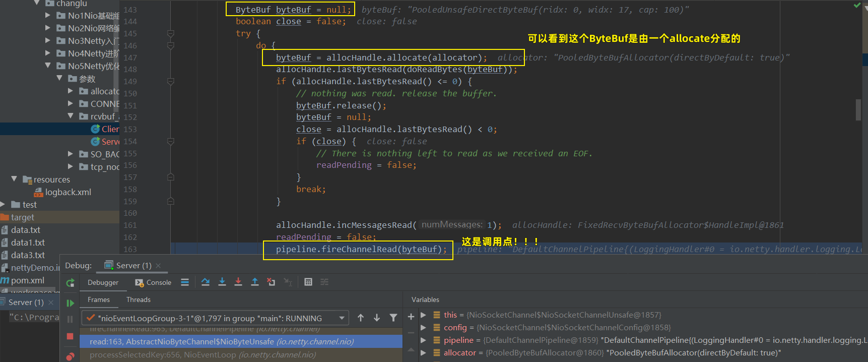Toggle fold end marker at line 157
This screenshot has width=868, height=362.
pyautogui.click(x=171, y=177)
